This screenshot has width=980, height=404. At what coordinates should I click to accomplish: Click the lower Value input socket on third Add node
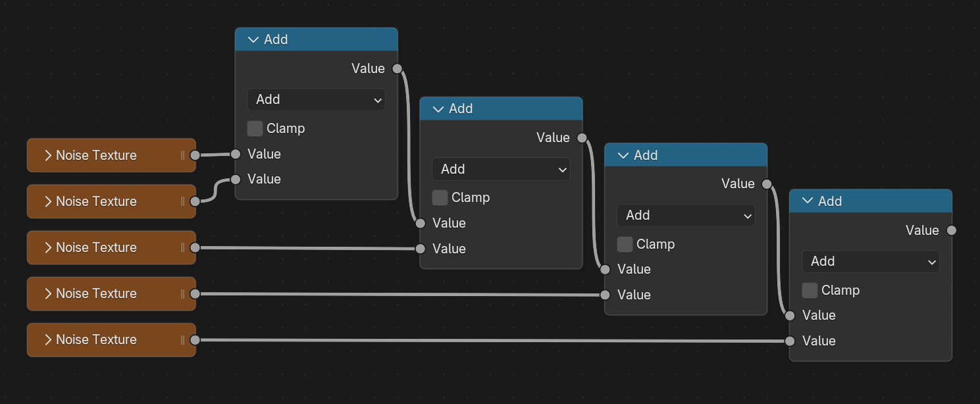tap(606, 295)
